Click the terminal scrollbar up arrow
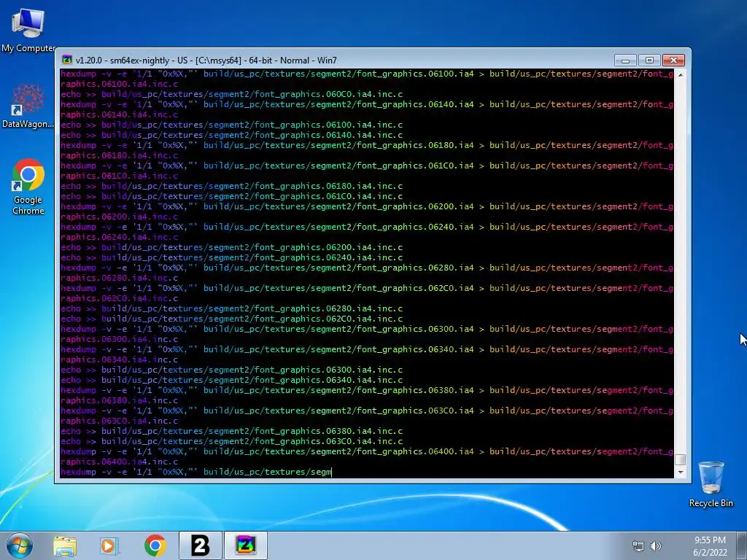Viewport: 747px width, 560px height. point(681,75)
